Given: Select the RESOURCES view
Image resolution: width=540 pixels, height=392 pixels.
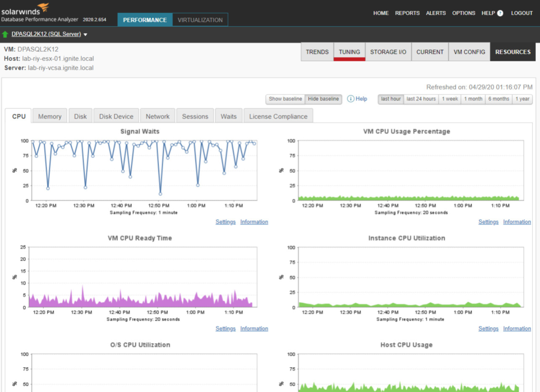Looking at the screenshot, I should [x=513, y=52].
